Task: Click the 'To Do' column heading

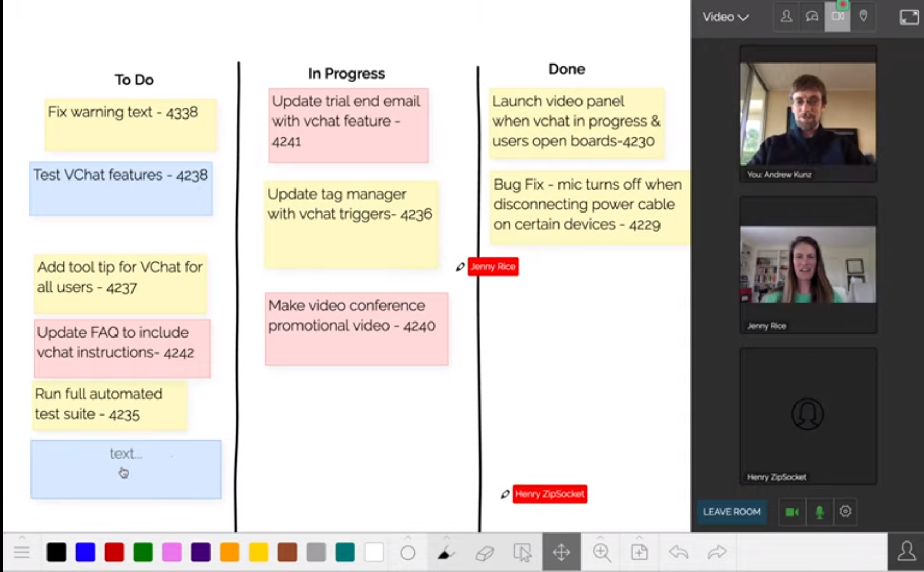Action: click(x=134, y=80)
